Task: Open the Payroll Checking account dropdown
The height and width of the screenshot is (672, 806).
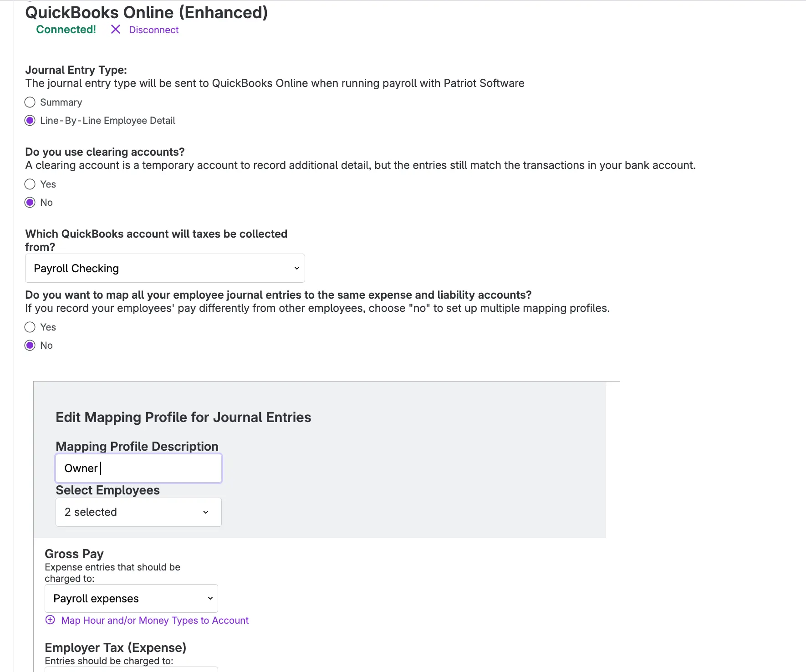Action: [165, 268]
